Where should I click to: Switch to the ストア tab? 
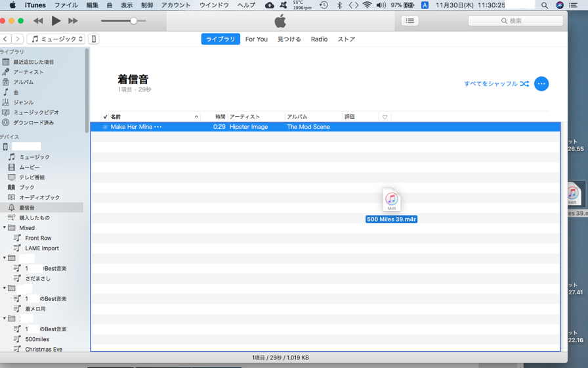346,39
